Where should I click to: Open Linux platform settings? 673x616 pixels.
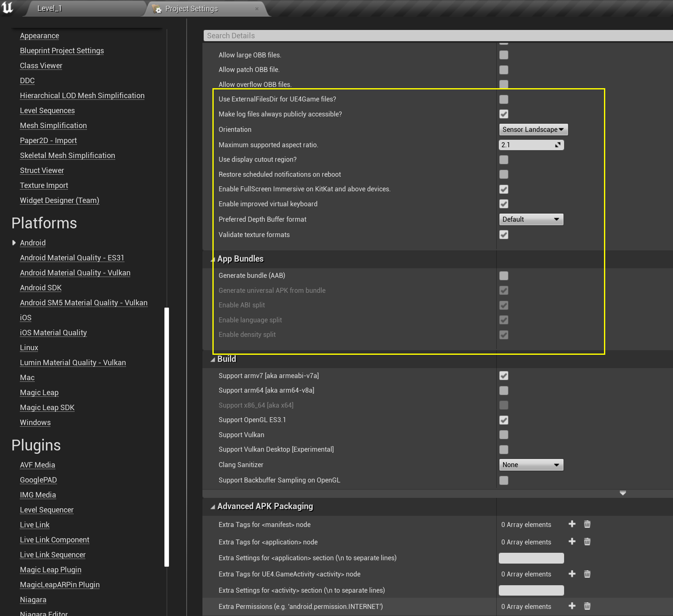pos(29,348)
